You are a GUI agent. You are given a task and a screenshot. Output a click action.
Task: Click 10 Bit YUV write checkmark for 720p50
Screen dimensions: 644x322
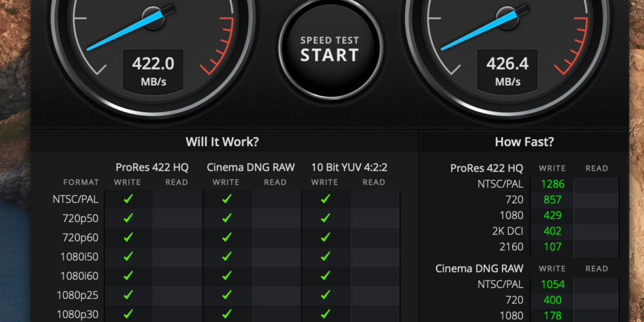[325, 218]
